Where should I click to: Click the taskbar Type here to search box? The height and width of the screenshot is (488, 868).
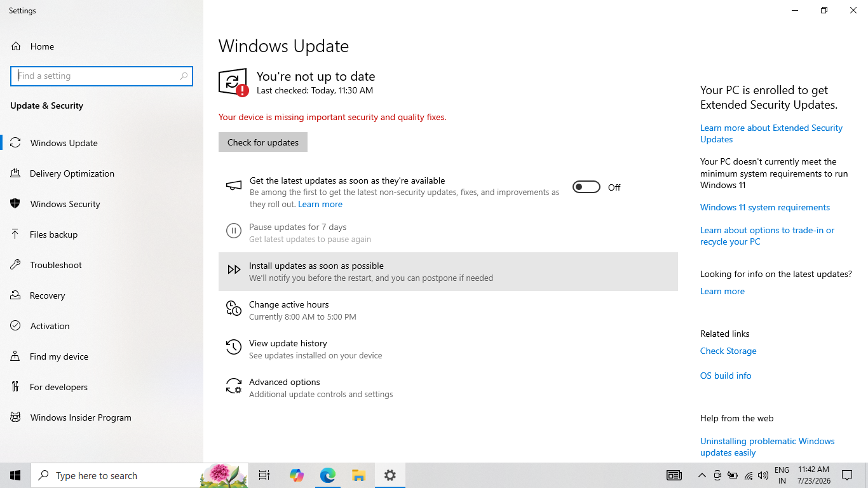[139, 475]
